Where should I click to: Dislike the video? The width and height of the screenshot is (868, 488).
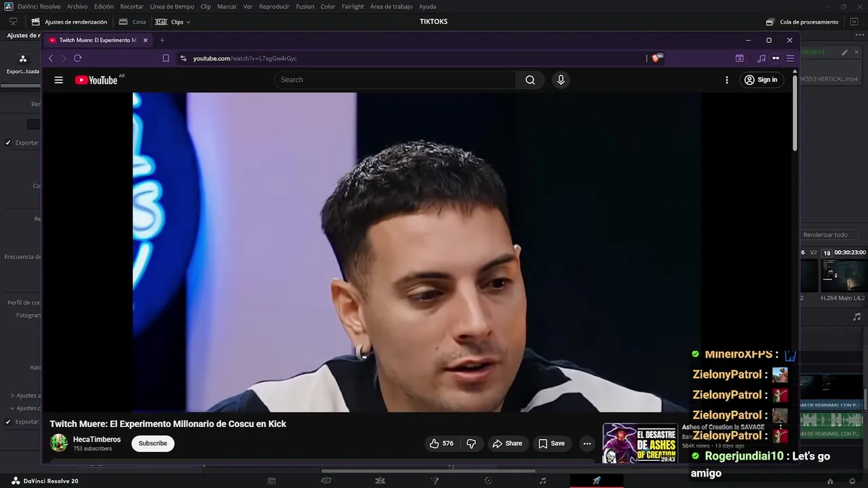(x=471, y=443)
